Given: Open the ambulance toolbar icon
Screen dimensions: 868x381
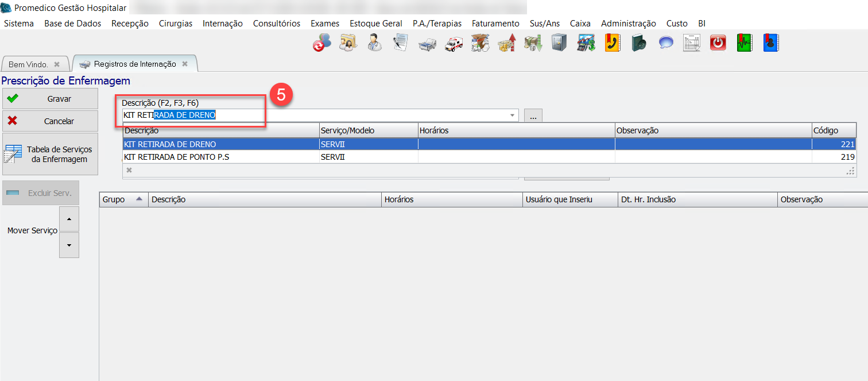Looking at the screenshot, I should [x=454, y=43].
